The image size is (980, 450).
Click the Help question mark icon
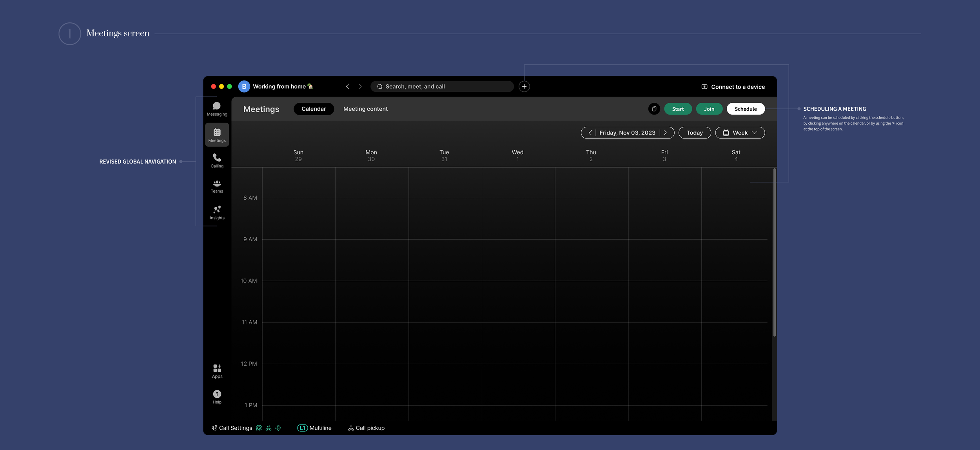tap(217, 394)
